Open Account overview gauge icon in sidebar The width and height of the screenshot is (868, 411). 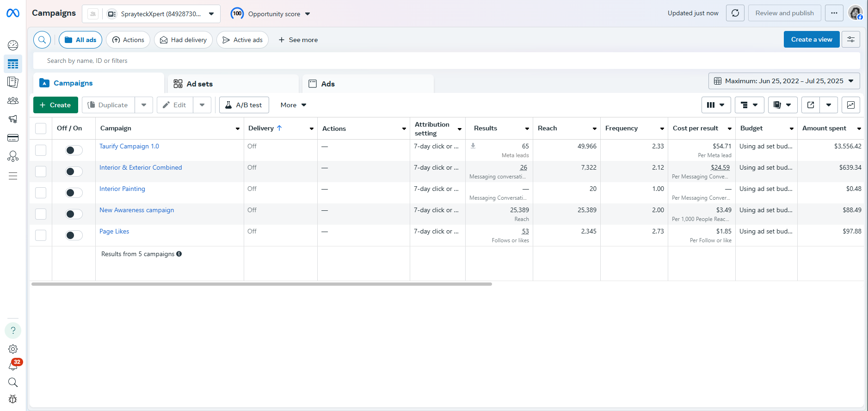click(x=13, y=45)
